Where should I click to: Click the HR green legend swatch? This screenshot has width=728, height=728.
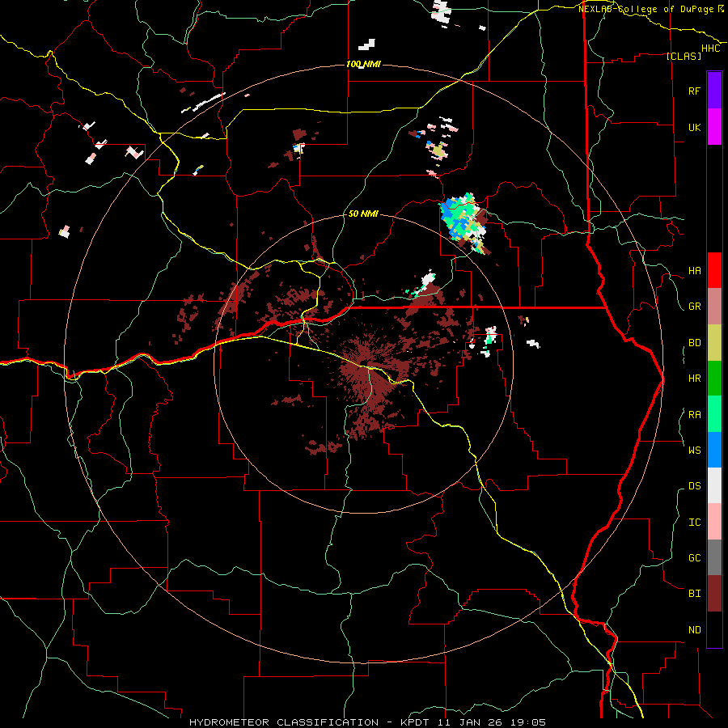pos(714,379)
